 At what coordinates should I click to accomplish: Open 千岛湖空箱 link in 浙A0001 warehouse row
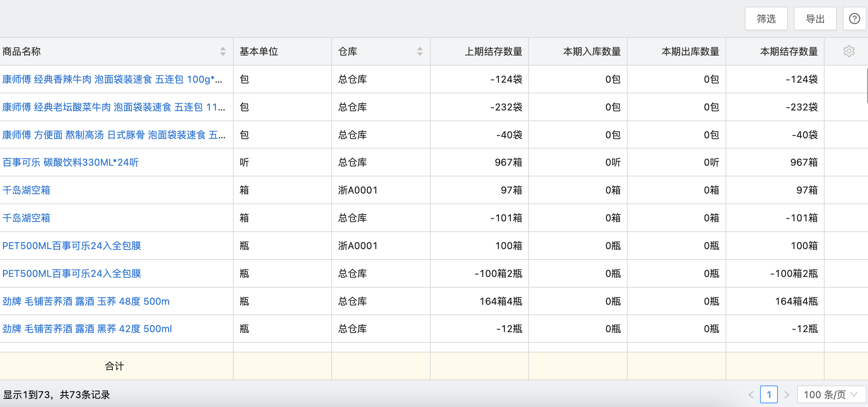coord(26,190)
